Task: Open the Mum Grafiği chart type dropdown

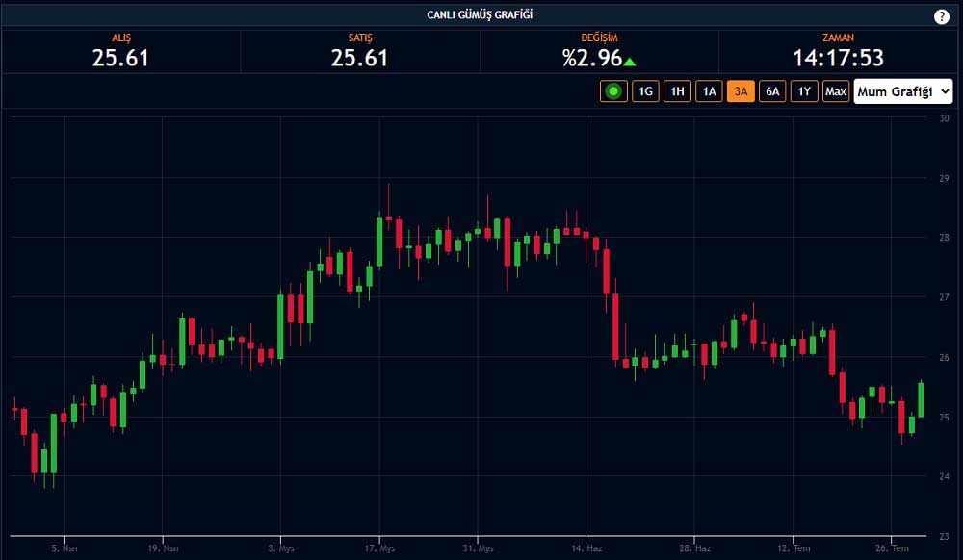Action: tap(903, 91)
